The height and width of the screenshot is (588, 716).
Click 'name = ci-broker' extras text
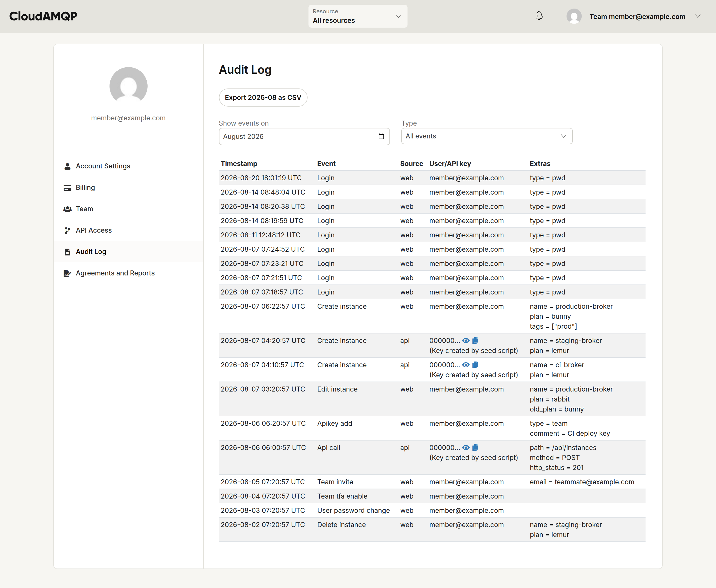point(557,365)
